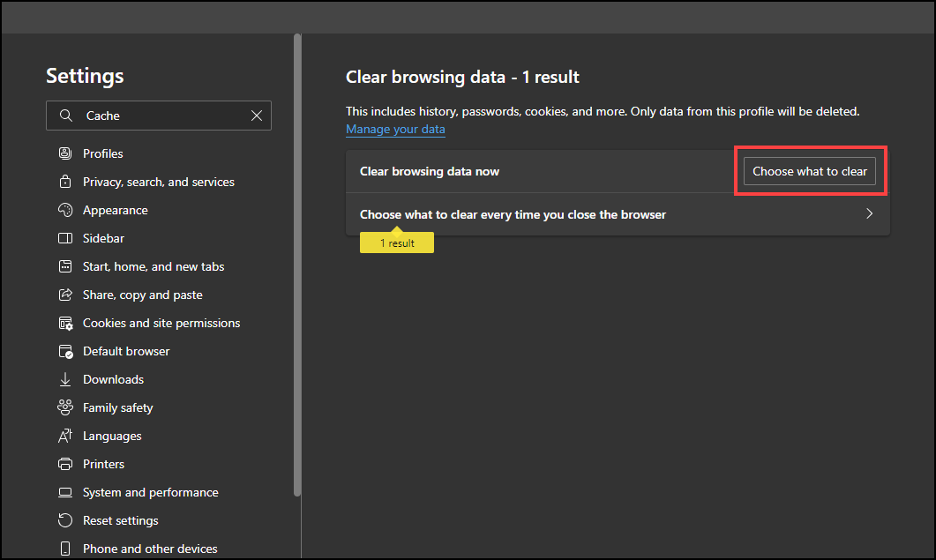The width and height of the screenshot is (936, 560).
Task: Select System and performance section
Action: pyautogui.click(x=150, y=492)
